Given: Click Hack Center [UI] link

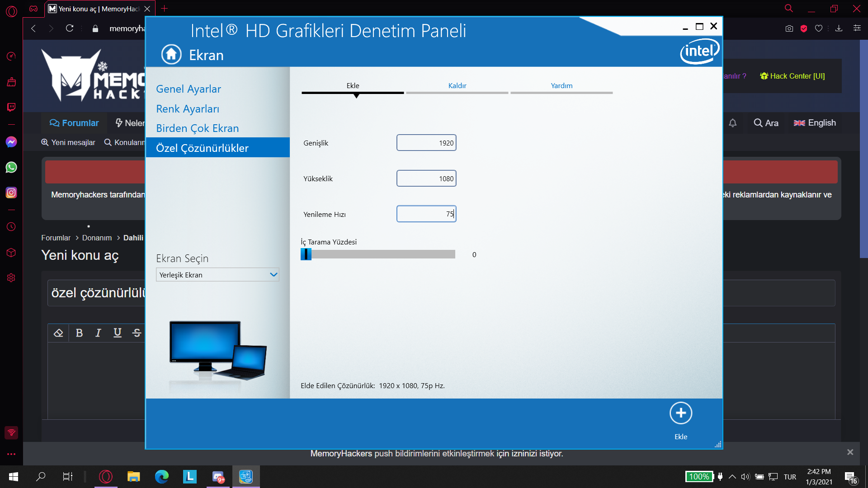Looking at the screenshot, I should coord(793,76).
